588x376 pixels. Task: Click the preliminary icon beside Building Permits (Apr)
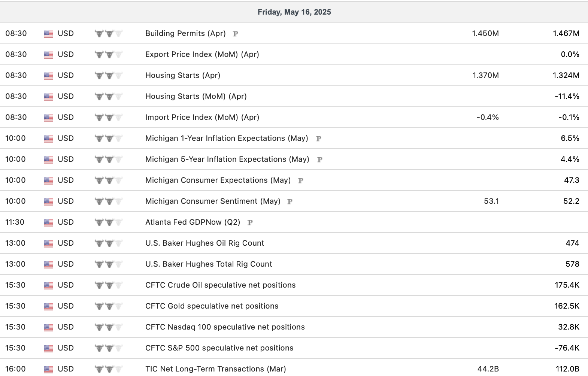coord(236,34)
